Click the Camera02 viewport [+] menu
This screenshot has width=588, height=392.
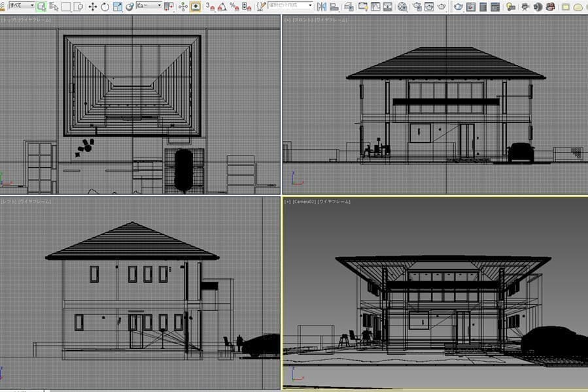coord(287,202)
